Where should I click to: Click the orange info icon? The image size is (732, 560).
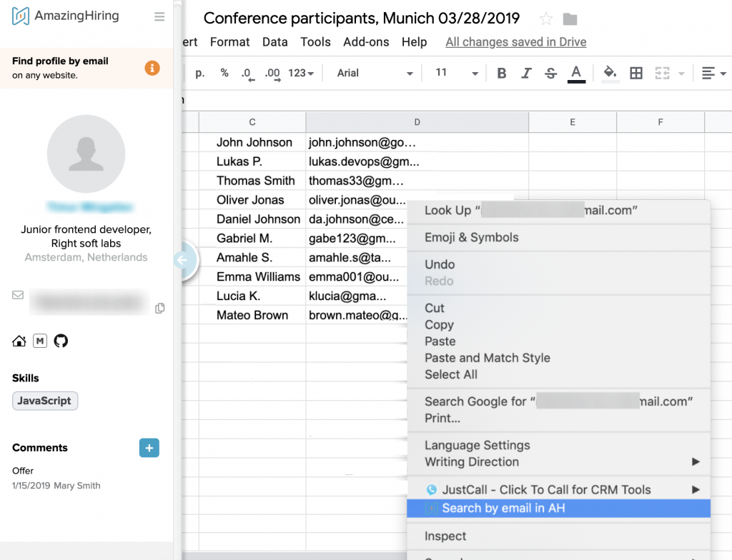coord(152,68)
